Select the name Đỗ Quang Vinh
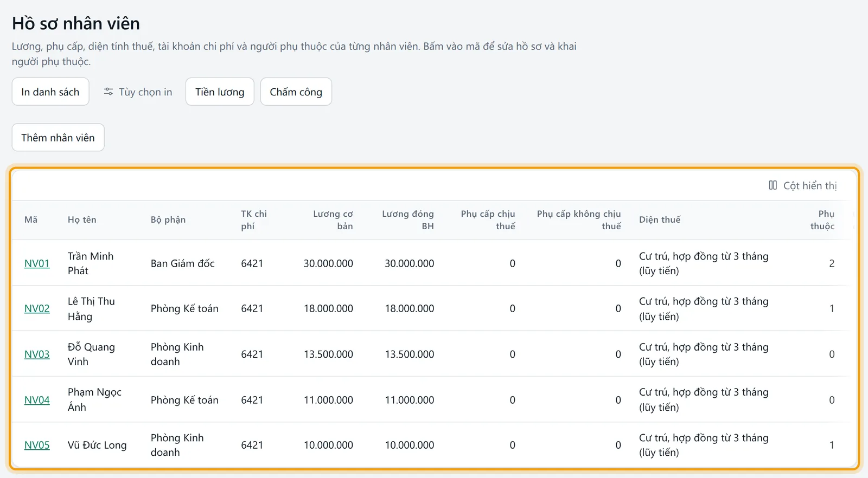The width and height of the screenshot is (868, 478). [x=91, y=354]
